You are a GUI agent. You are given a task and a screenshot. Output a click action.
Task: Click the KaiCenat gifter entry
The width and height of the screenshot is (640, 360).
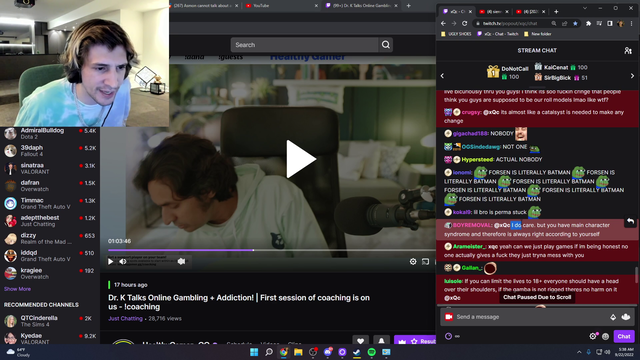click(x=561, y=67)
